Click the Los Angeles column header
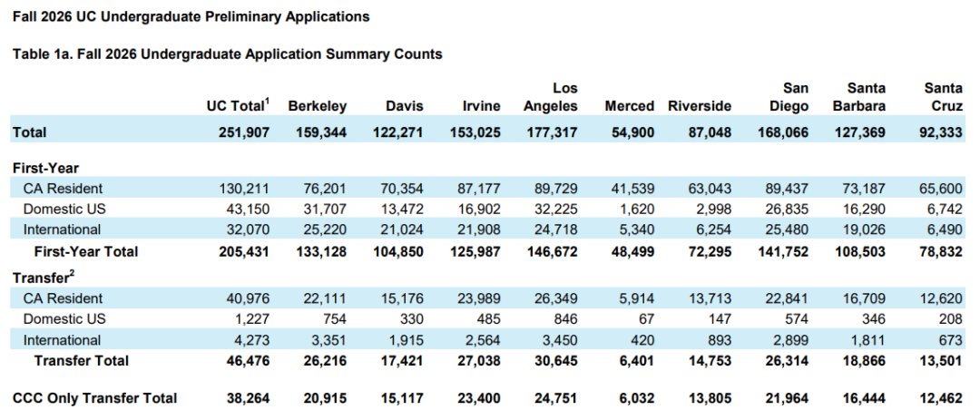Image resolution: width=980 pixels, height=420 pixels. coord(550,98)
